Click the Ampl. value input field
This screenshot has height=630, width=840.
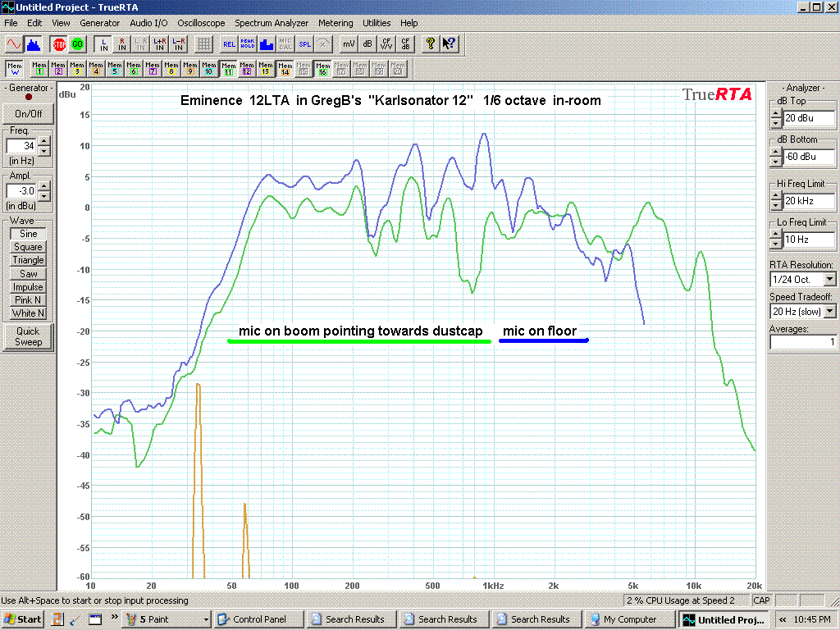coord(21,190)
